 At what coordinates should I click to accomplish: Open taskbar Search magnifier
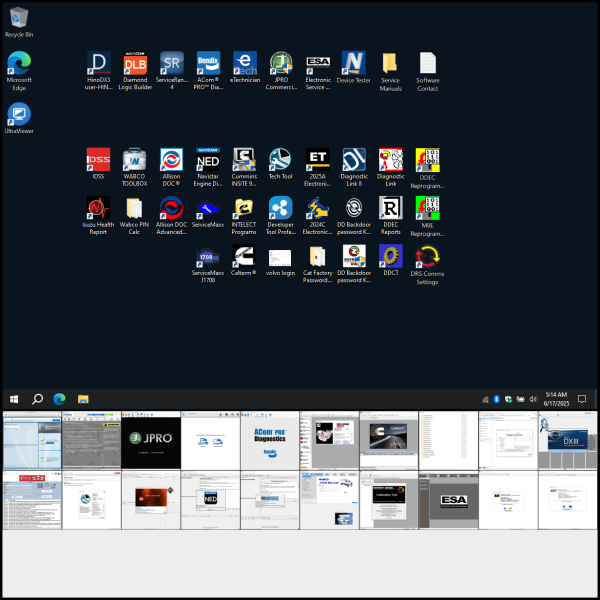pyautogui.click(x=37, y=399)
